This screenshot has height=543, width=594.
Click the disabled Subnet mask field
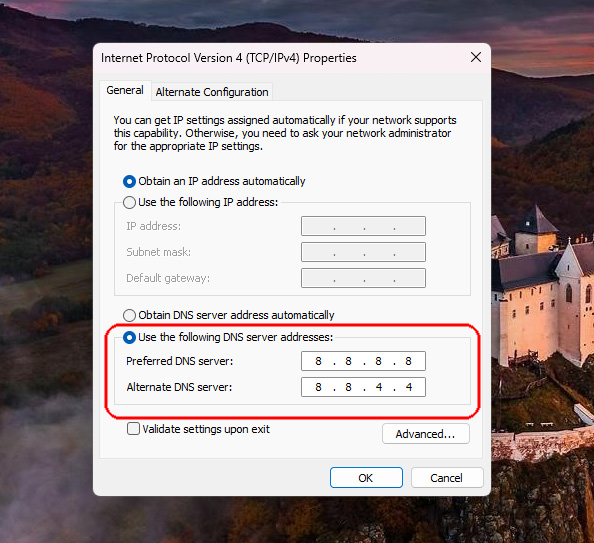[x=363, y=252]
